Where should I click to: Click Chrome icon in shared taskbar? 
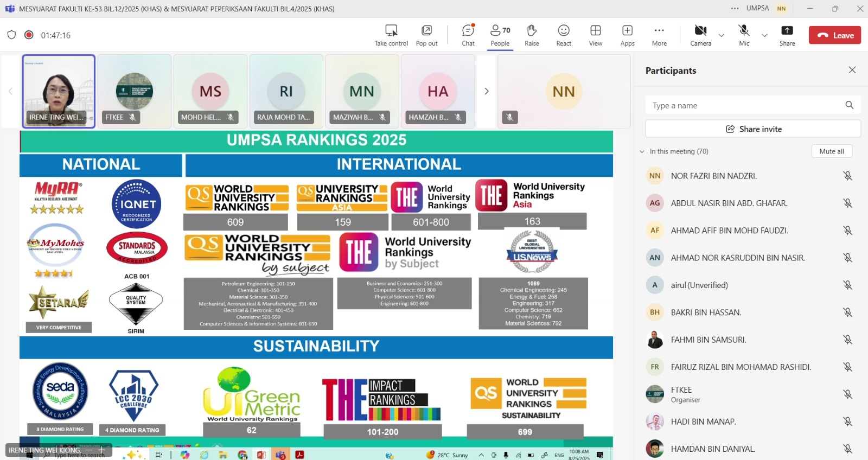click(242, 455)
